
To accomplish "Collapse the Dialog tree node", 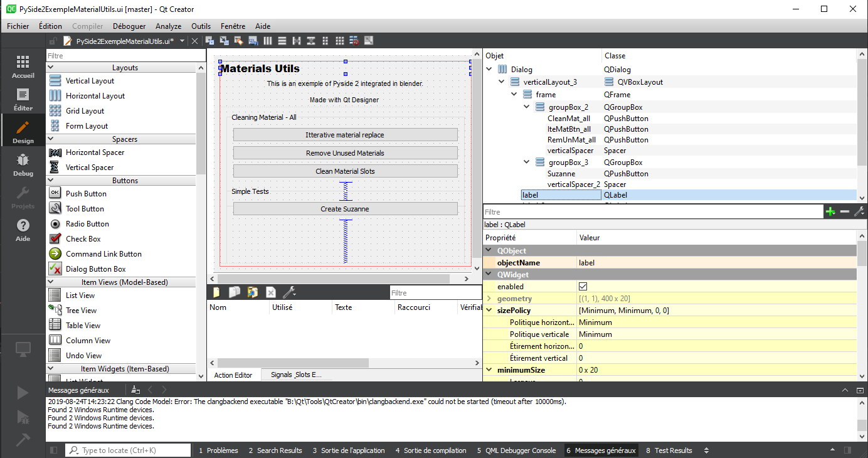I will click(x=490, y=70).
